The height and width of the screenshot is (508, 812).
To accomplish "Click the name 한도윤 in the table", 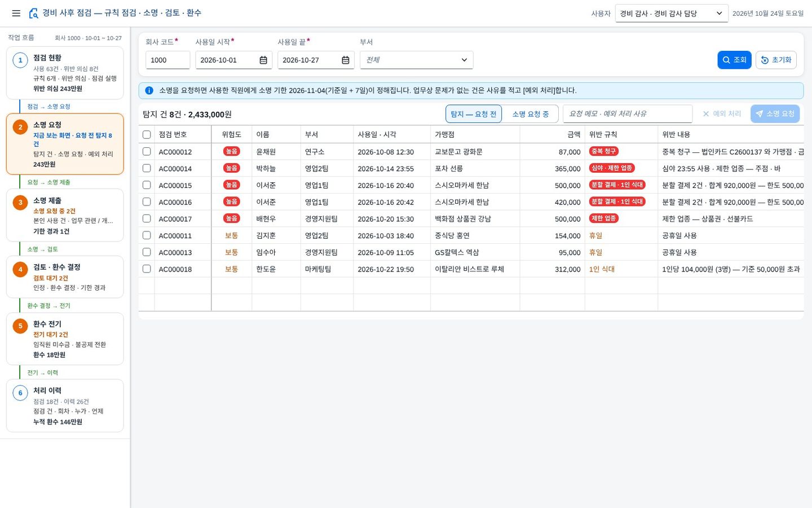I will click(266, 269).
